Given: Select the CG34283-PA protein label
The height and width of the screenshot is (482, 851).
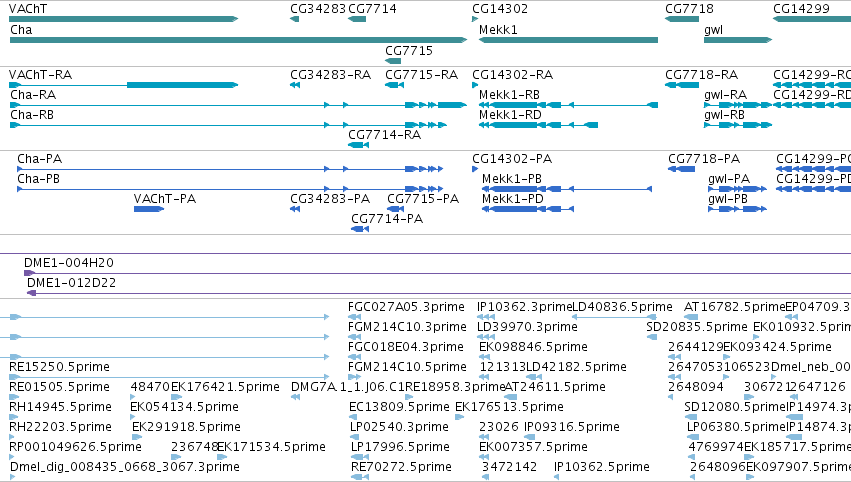Looking at the screenshot, I should click(x=330, y=199).
